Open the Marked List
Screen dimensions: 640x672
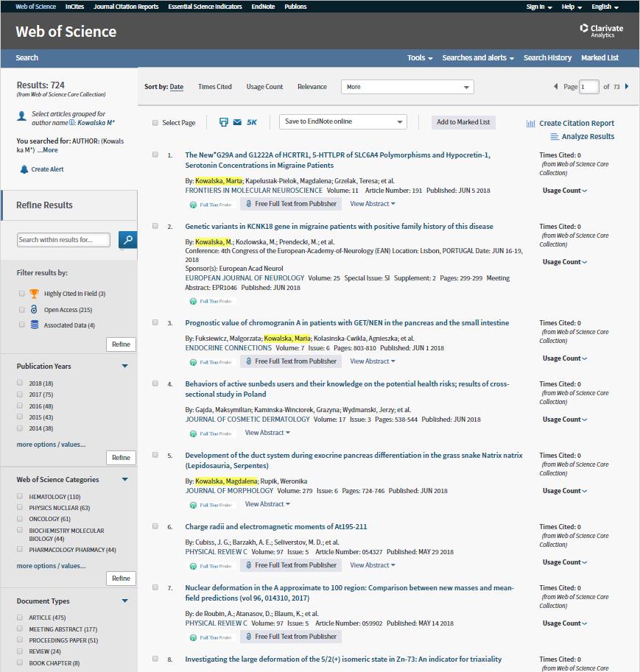point(599,58)
